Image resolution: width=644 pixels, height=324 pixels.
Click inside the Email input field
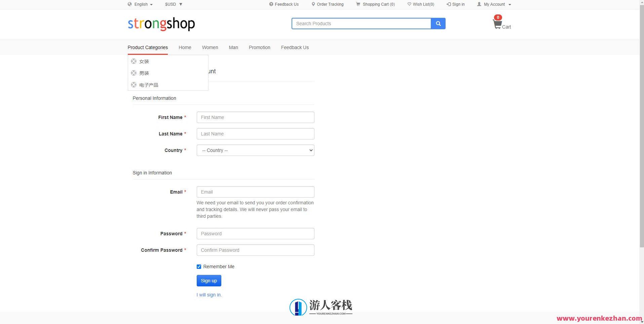(255, 192)
